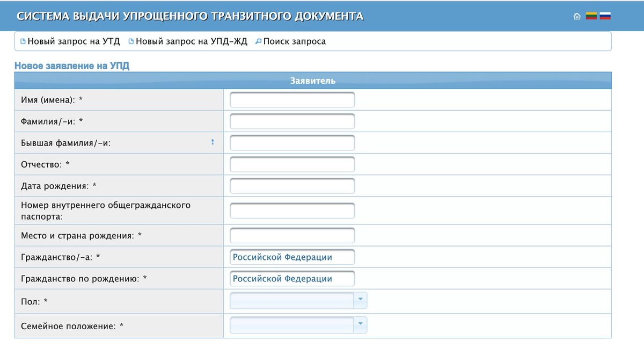Screen dimensions: 644x348
Task: Open the Гражданство/-а citizenship field list
Action: point(291,257)
